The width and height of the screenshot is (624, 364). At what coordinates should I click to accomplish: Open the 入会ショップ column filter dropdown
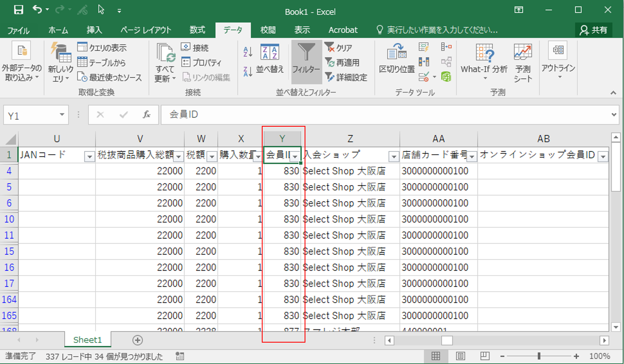click(x=393, y=156)
